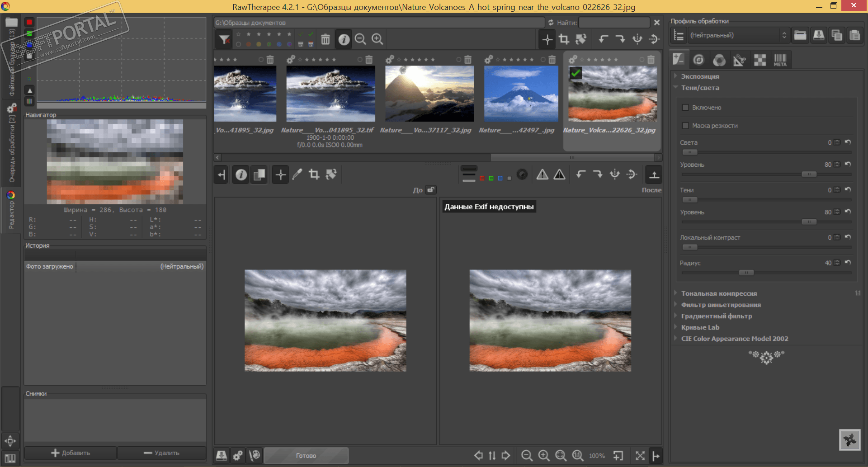This screenshot has width=868, height=467.
Task: Select the orange hot spring thumbnail
Action: pos(613,94)
